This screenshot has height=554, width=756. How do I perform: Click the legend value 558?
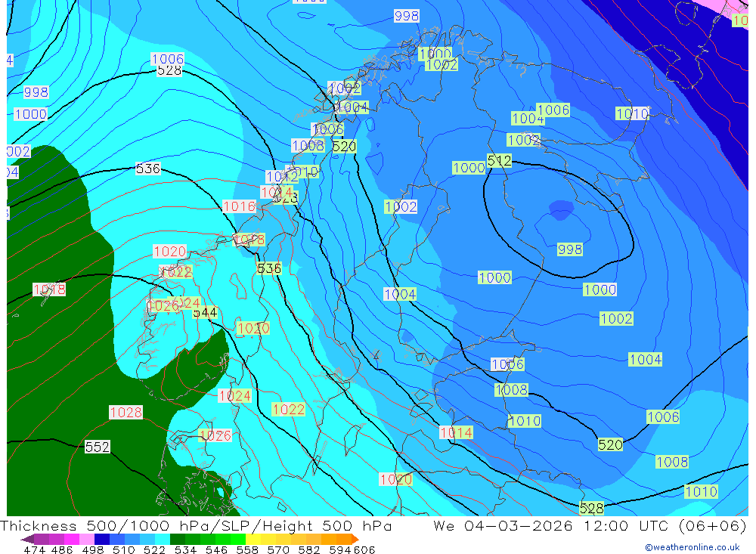tap(247, 549)
